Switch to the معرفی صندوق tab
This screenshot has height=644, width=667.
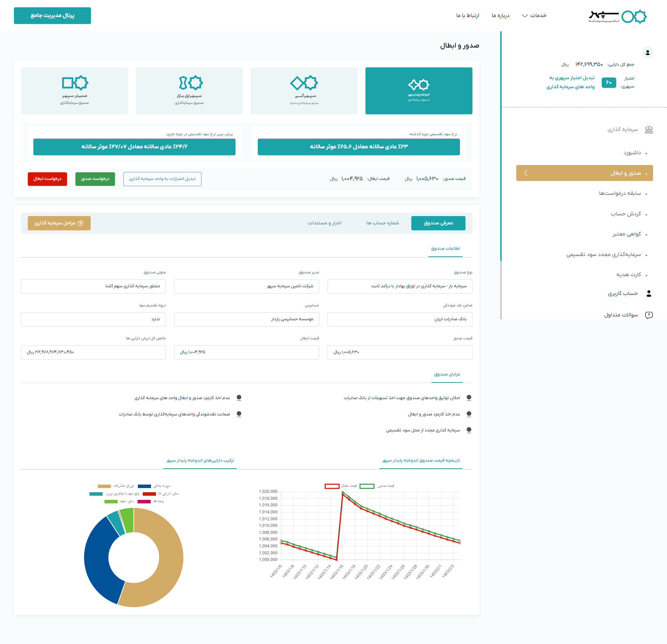pyautogui.click(x=438, y=223)
